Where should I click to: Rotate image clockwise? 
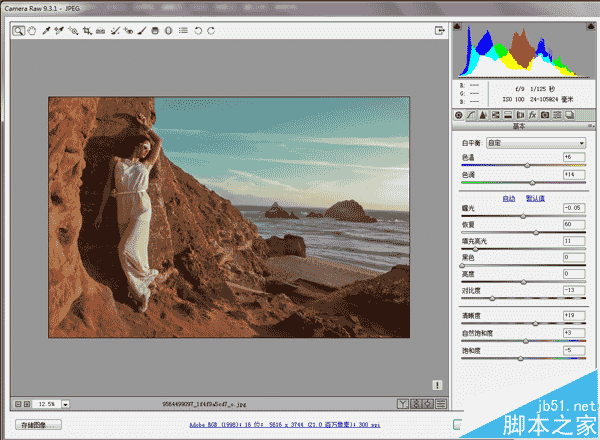tap(210, 31)
